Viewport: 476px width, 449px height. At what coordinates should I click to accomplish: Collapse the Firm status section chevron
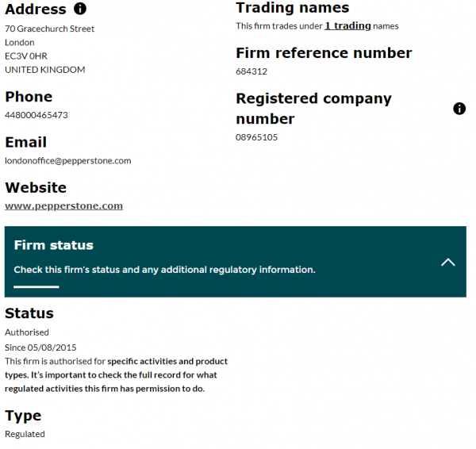coord(447,262)
